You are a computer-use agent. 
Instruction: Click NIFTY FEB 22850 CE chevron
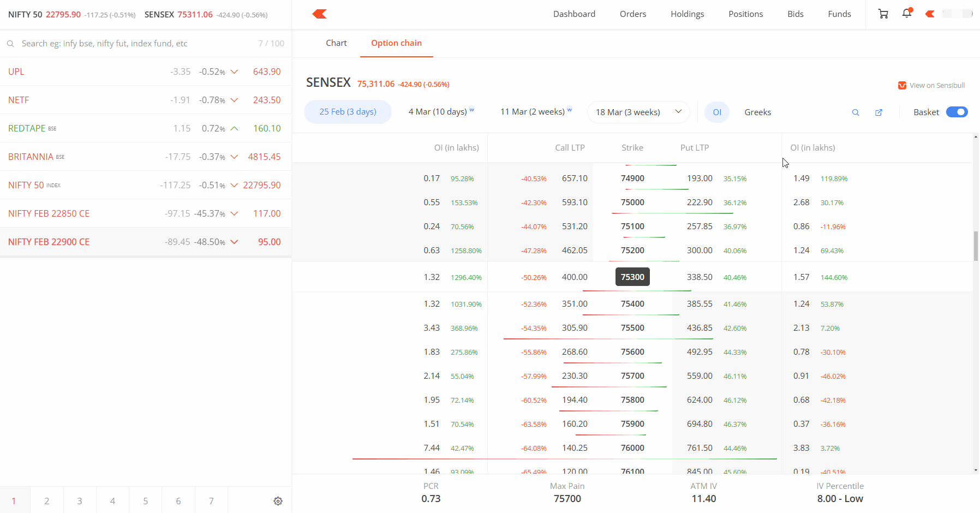(234, 213)
